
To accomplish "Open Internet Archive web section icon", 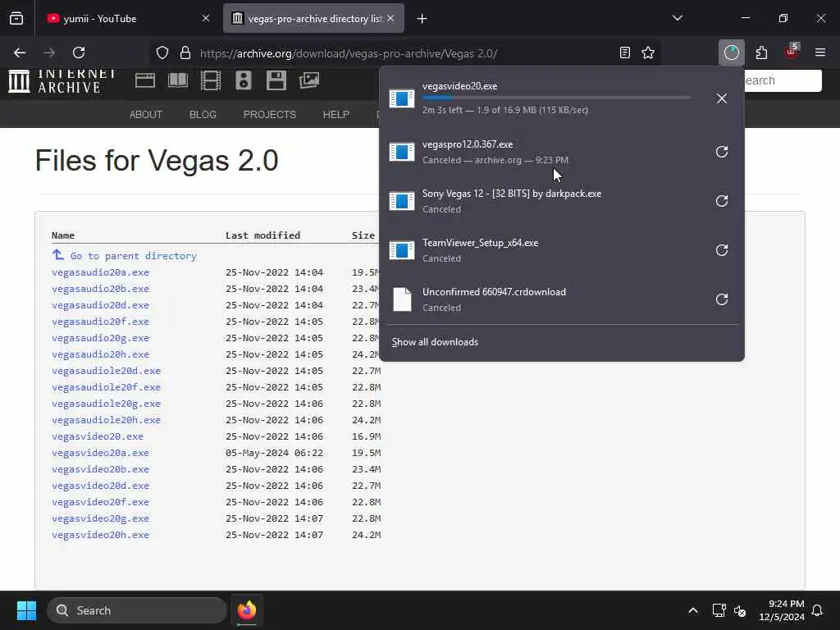I will pos(144,80).
